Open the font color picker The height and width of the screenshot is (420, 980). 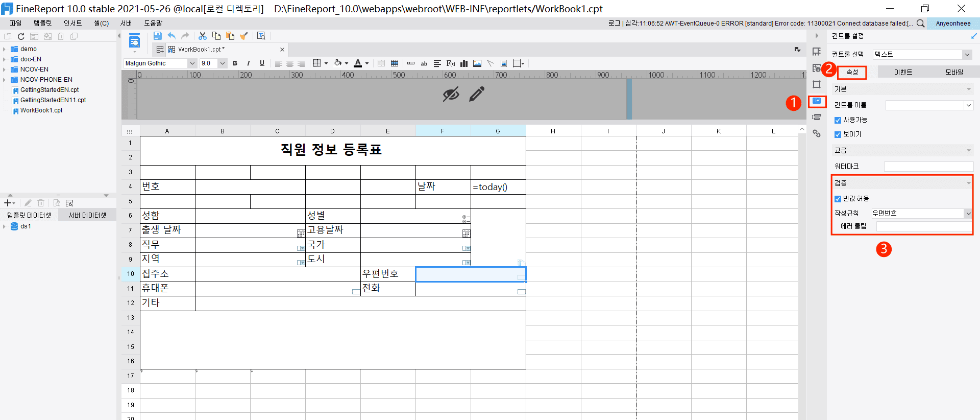pyautogui.click(x=358, y=63)
